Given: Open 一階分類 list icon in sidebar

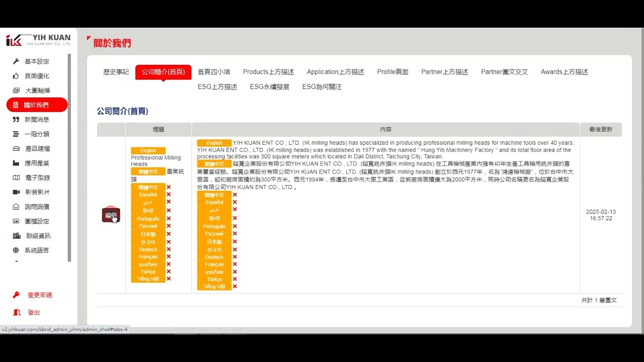Looking at the screenshot, I should pos(16,134).
